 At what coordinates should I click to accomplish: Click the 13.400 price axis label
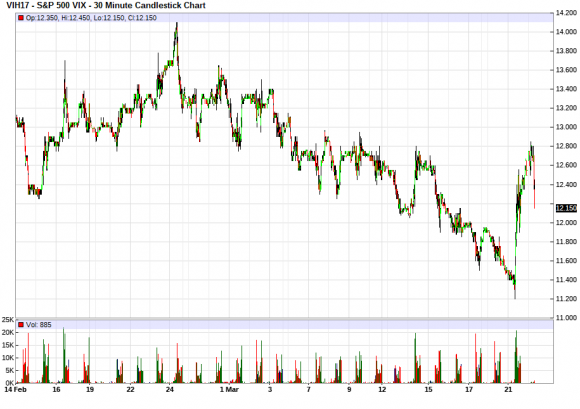[x=566, y=89]
